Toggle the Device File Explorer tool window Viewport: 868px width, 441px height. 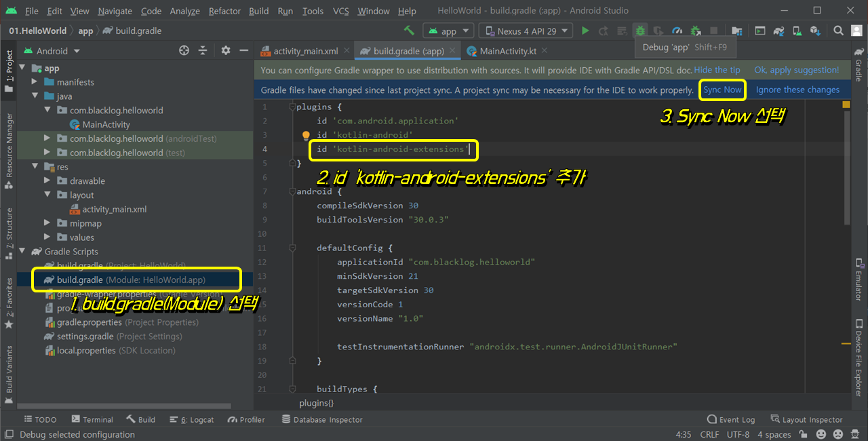[x=859, y=358]
